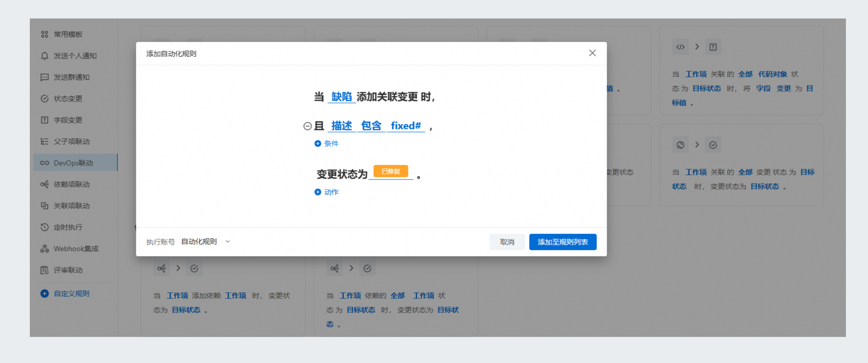Click the 取消 button
This screenshot has height=363, width=868.
click(507, 242)
